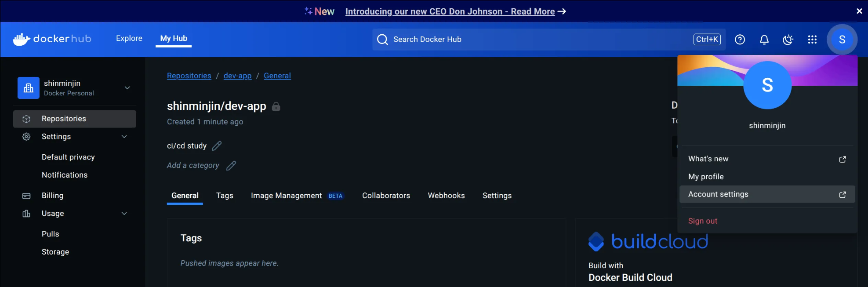This screenshot has height=287, width=868.
Task: Switch to the repository Settings tab
Action: click(497, 196)
